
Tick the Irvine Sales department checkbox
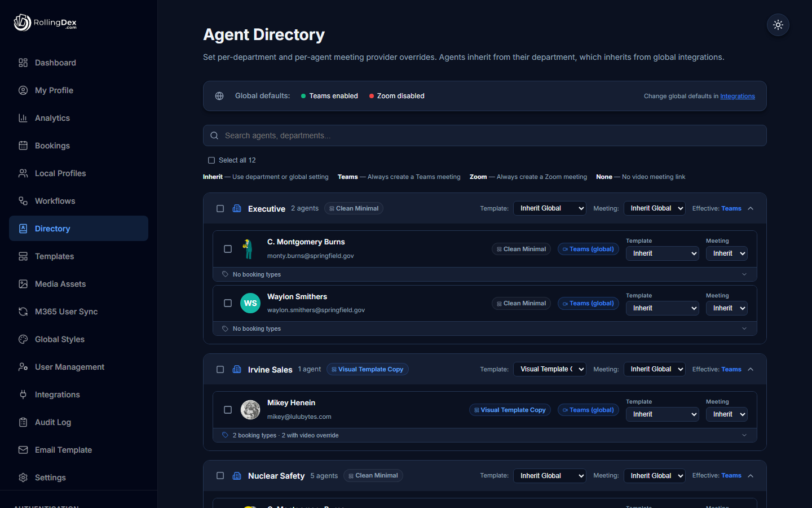click(220, 370)
